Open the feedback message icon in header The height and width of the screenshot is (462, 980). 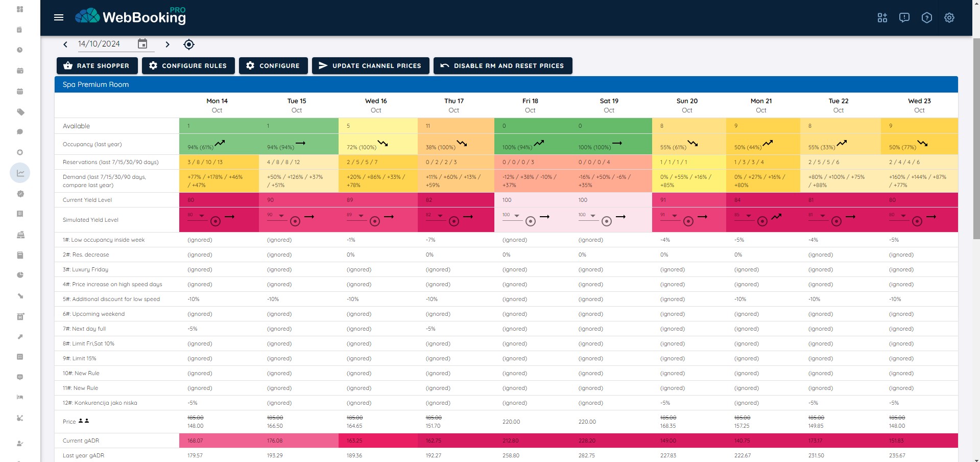pos(904,18)
